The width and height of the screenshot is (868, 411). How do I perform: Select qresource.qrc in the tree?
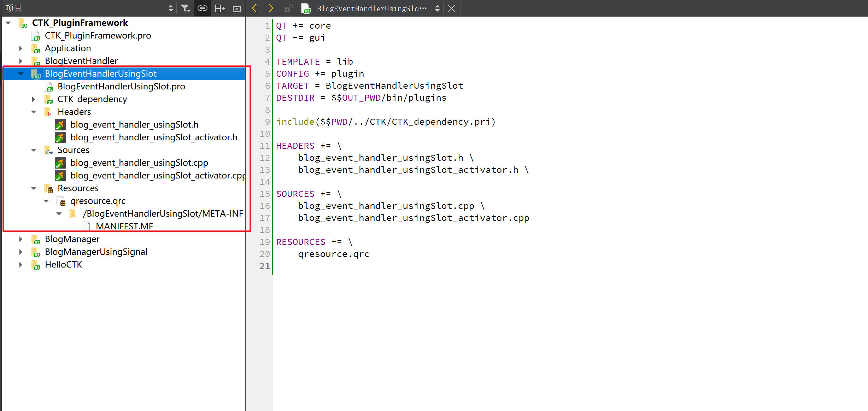98,201
